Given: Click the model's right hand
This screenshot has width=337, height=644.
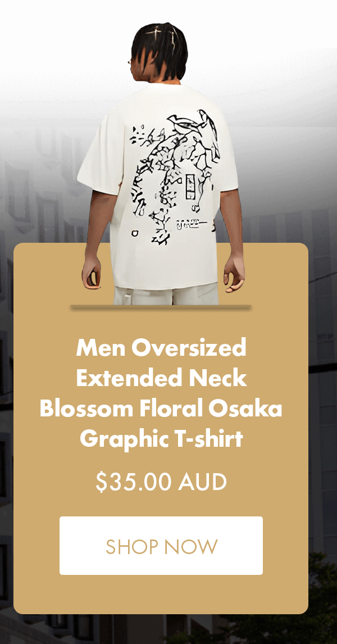Looking at the screenshot, I should pos(234,273).
